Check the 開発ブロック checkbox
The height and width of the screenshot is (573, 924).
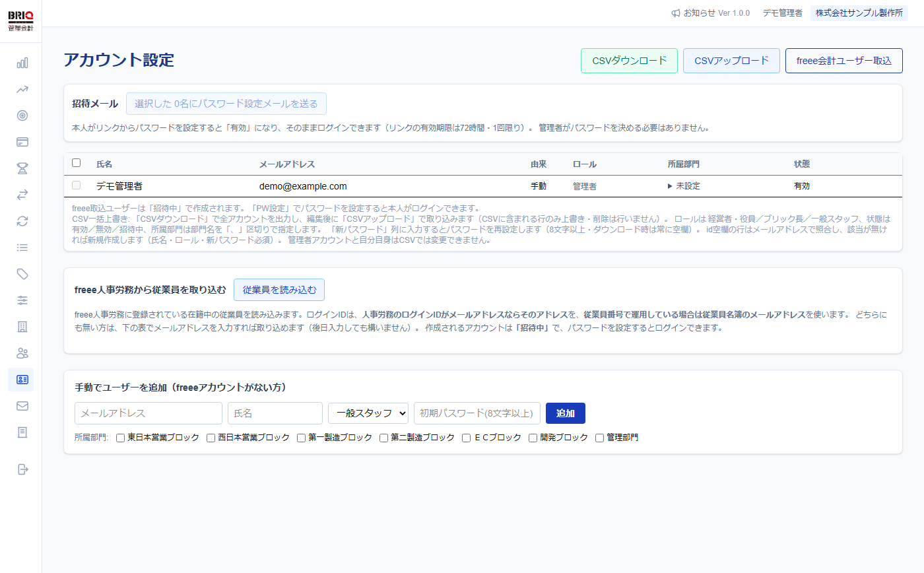(533, 438)
